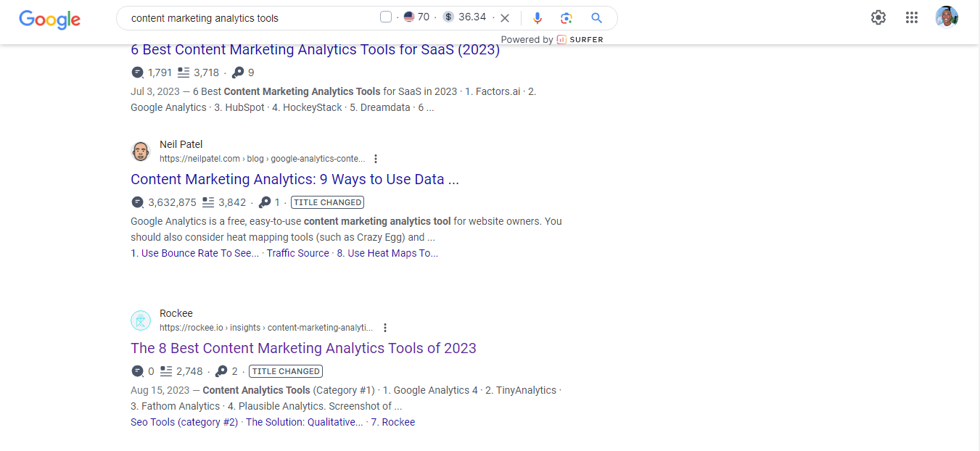Click Rockee TITLE CHANGED badge
Viewport: 980px width, 451px height.
coord(285,371)
